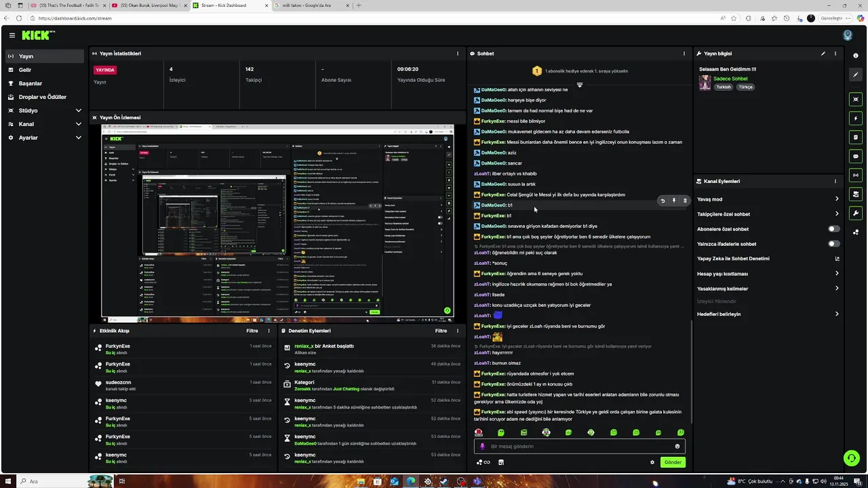
Task: Open Filtre in Etkinlik Akışı panel
Action: [252, 331]
